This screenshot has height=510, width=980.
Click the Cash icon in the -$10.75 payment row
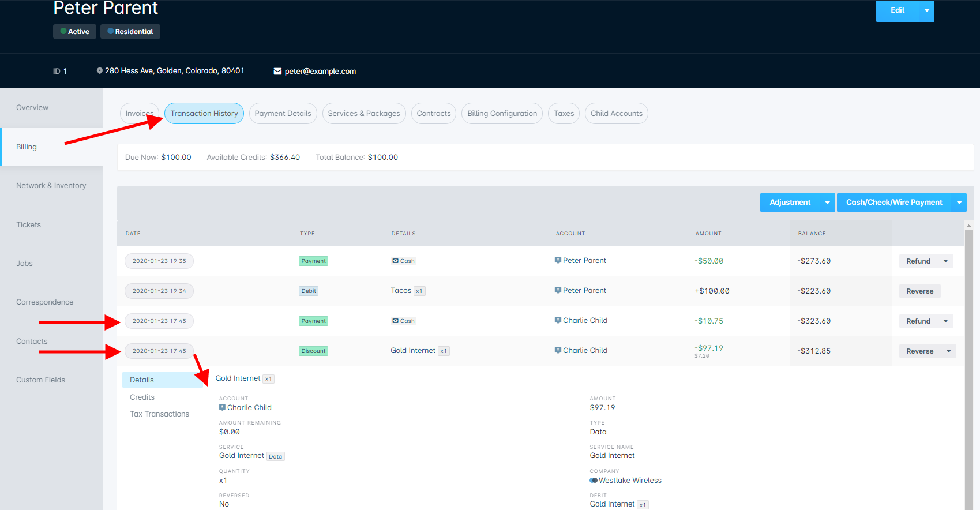click(x=395, y=321)
